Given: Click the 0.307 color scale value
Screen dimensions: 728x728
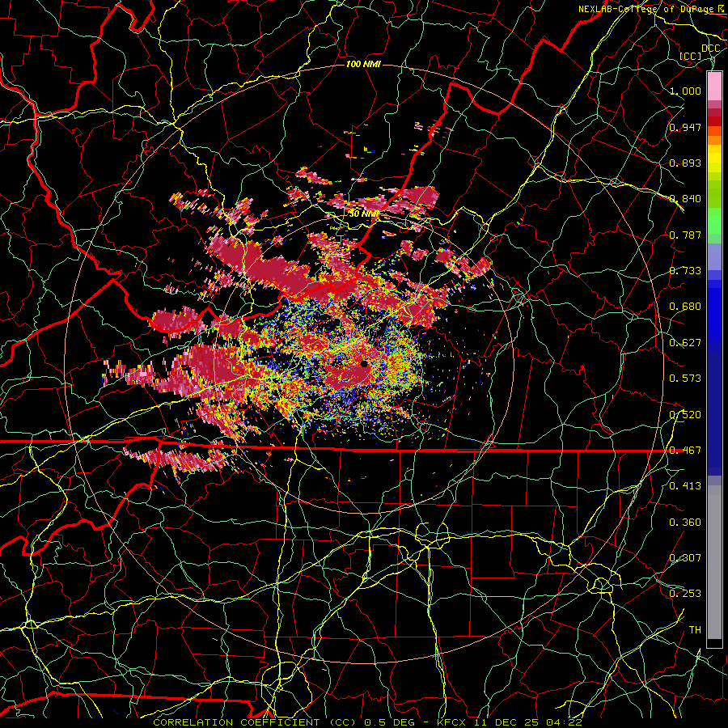Looking at the screenshot, I should click(x=685, y=558).
